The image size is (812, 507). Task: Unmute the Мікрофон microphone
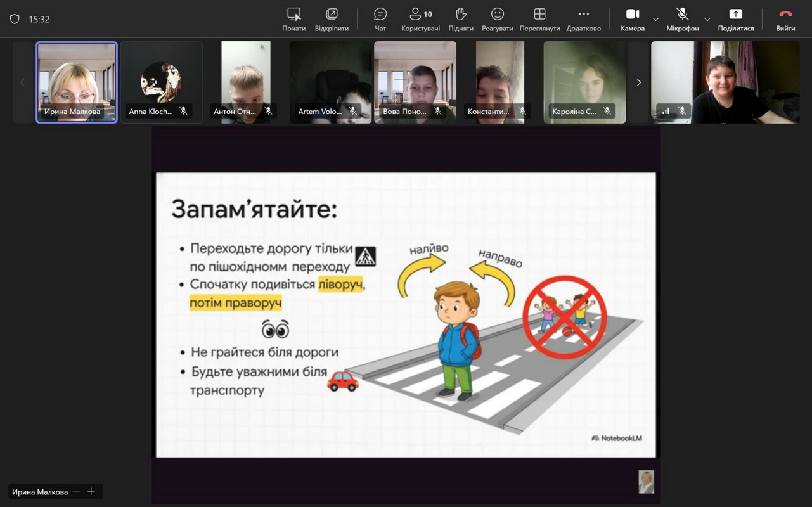(x=682, y=19)
